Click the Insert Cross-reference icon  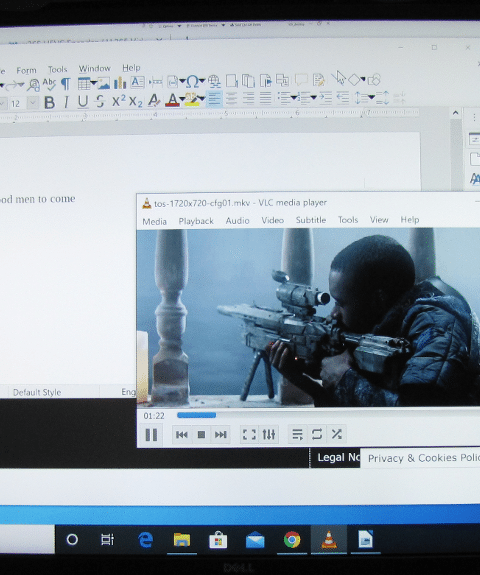click(x=282, y=80)
